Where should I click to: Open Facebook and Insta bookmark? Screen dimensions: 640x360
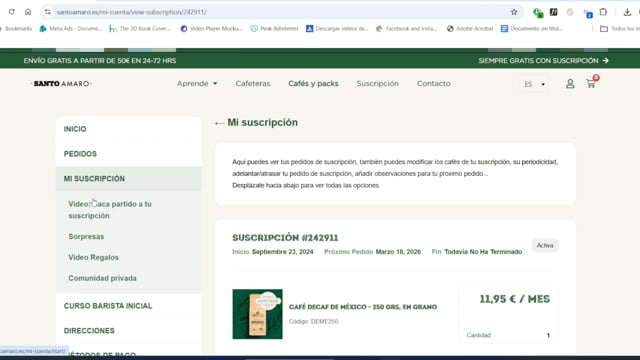(x=407, y=29)
